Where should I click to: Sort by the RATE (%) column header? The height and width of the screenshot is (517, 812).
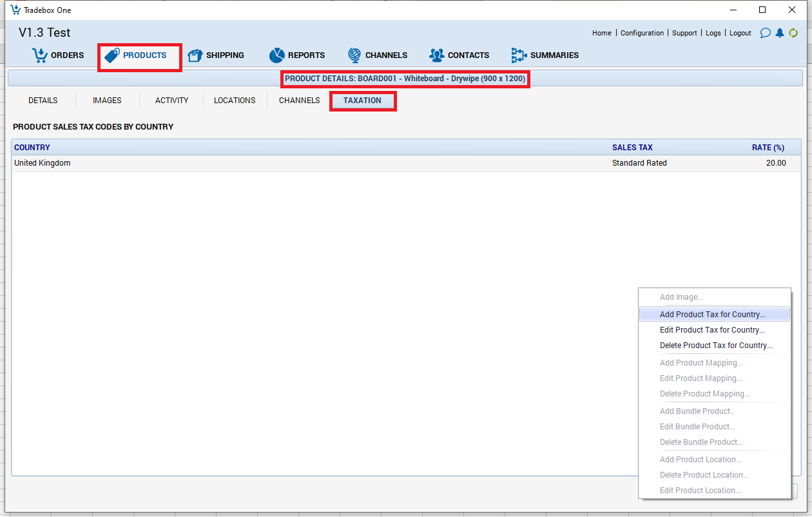(768, 148)
